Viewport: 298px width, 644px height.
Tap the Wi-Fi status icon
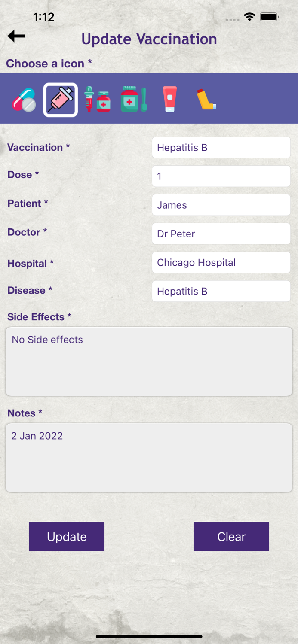pyautogui.click(x=250, y=18)
